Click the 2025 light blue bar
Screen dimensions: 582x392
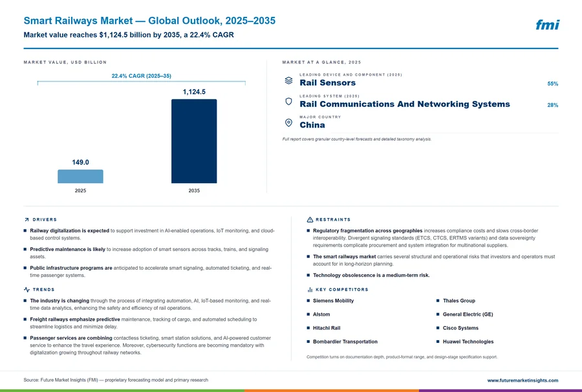80,177
